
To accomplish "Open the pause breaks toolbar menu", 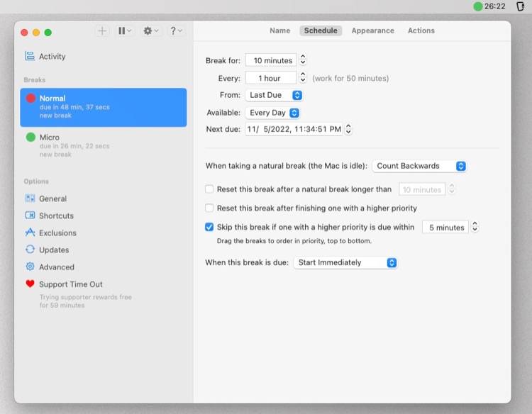I will pyautogui.click(x=125, y=31).
